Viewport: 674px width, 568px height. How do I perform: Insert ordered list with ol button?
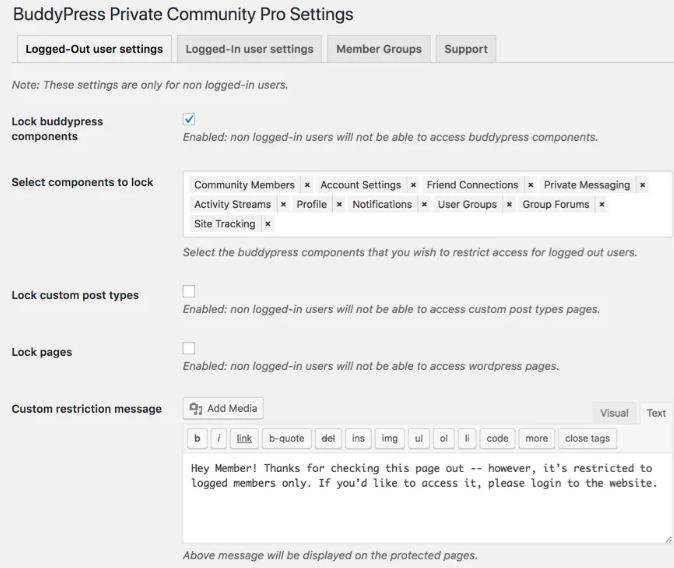coord(444,439)
